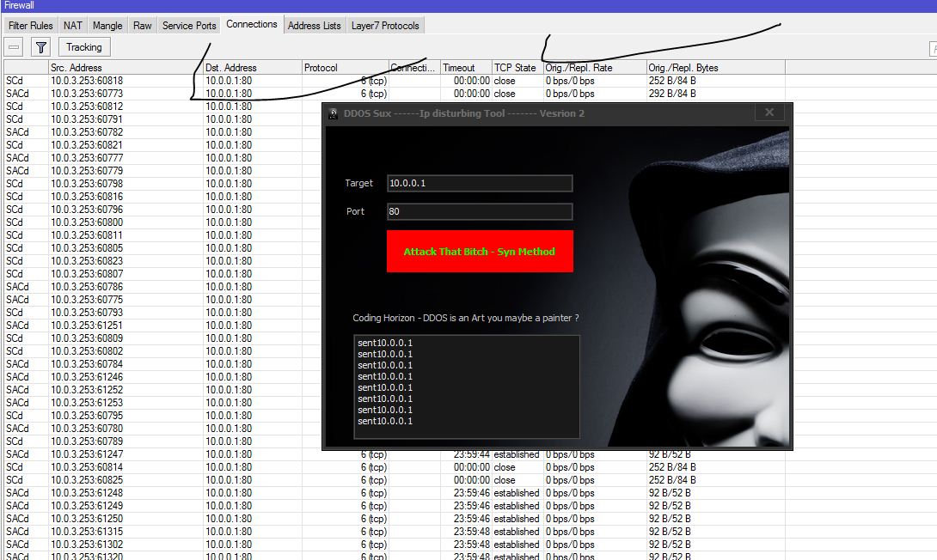Select connection row 10.0.3.253:60796
Screen dimensions: 937x560
162,210
